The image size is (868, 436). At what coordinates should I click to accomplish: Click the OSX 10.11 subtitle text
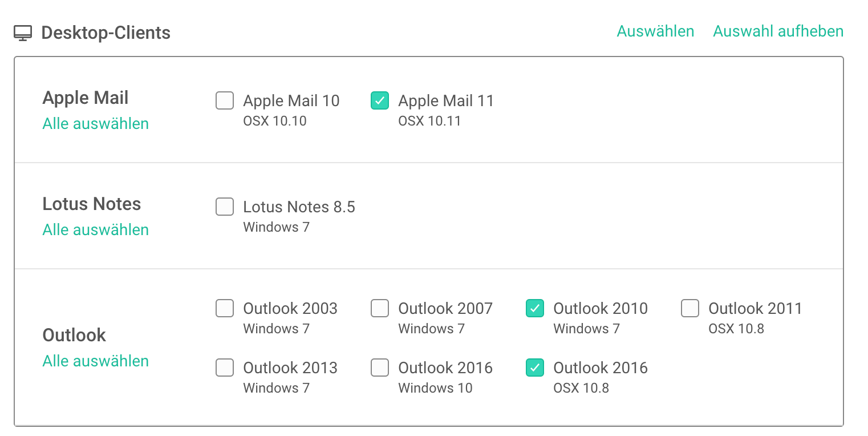coord(429,121)
